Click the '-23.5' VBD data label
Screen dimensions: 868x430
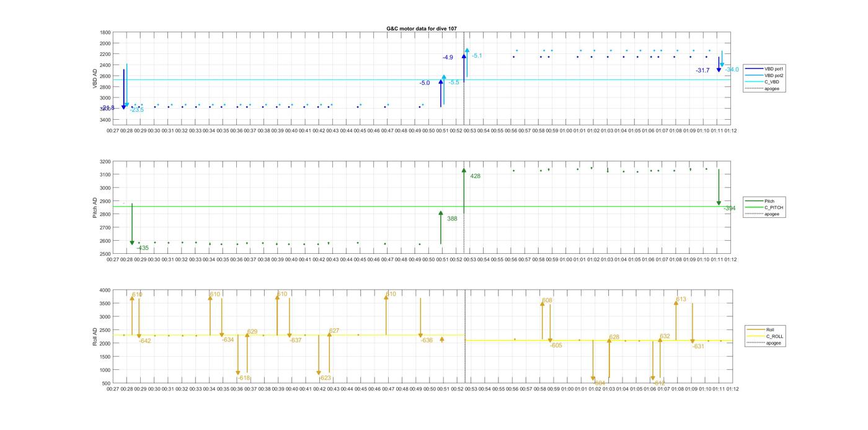pos(137,110)
